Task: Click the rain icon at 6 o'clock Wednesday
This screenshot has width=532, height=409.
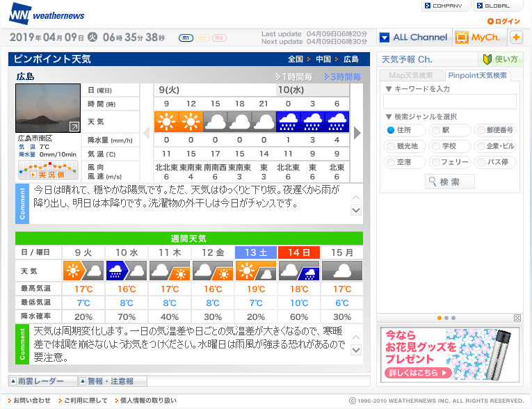Action: pyautogui.click(x=337, y=122)
